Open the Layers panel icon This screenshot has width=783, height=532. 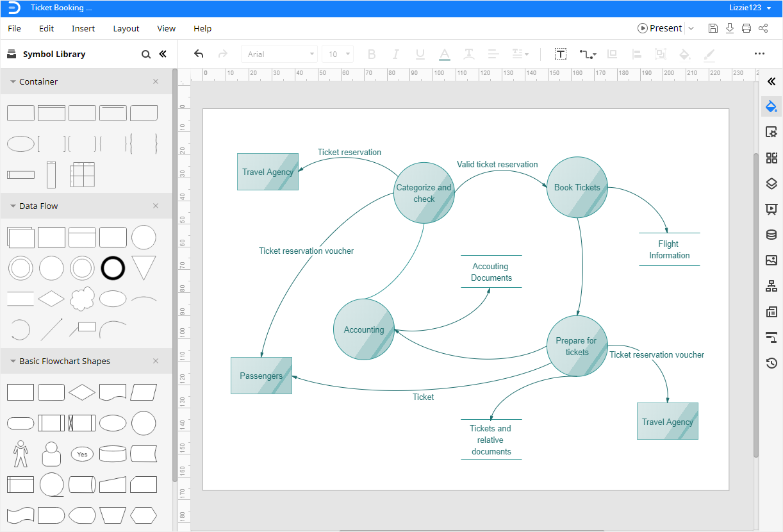[x=771, y=184]
